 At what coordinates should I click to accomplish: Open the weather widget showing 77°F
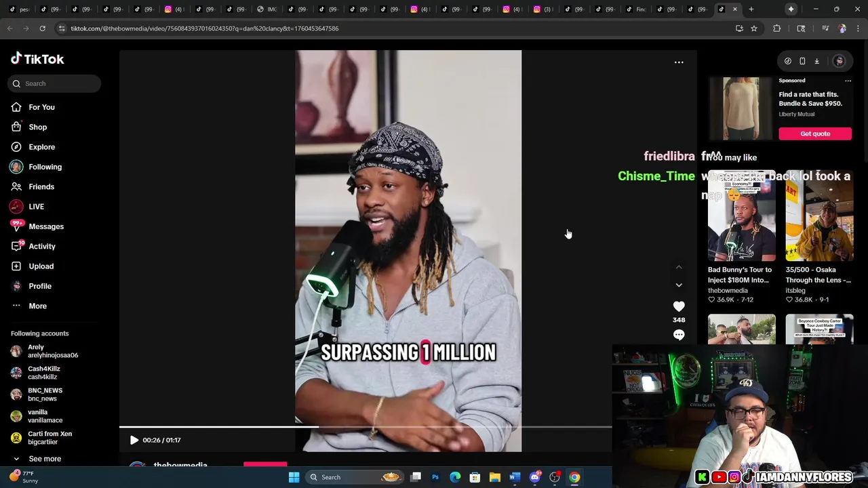[x=23, y=477]
